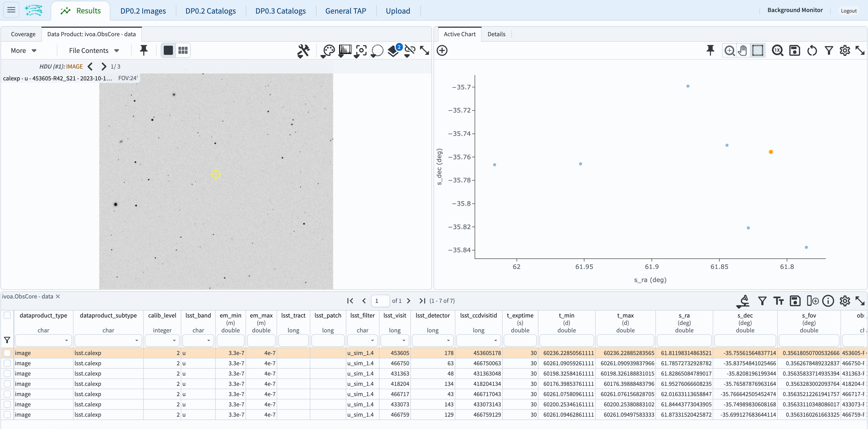Save the table with the disk icon
Viewport: 868px width, 429px height.
[x=795, y=301]
